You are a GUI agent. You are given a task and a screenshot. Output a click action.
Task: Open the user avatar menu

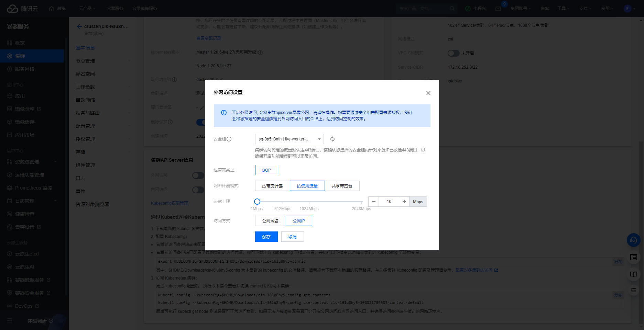(x=627, y=9)
